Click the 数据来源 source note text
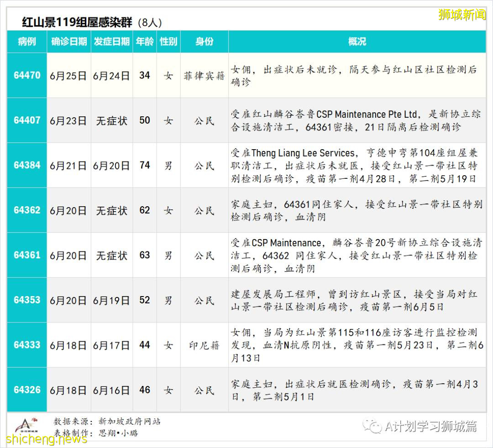This screenshot has width=493, height=448. (108, 422)
